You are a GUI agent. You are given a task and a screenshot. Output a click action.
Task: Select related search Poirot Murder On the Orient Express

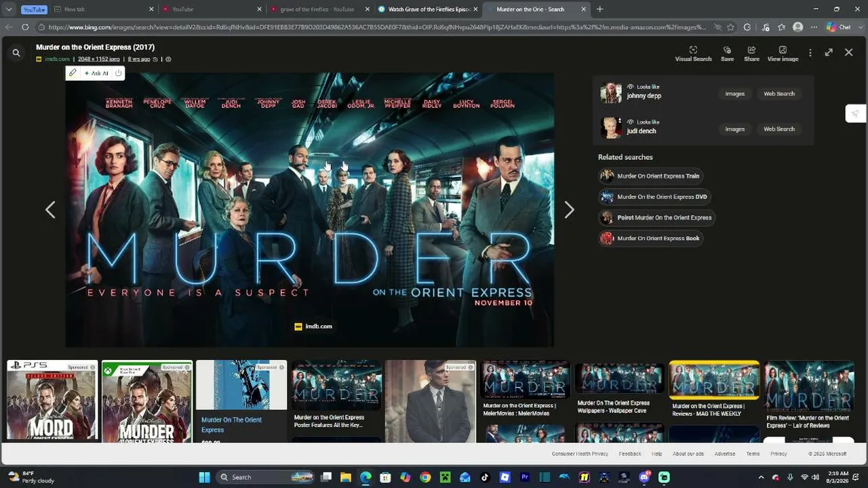656,218
